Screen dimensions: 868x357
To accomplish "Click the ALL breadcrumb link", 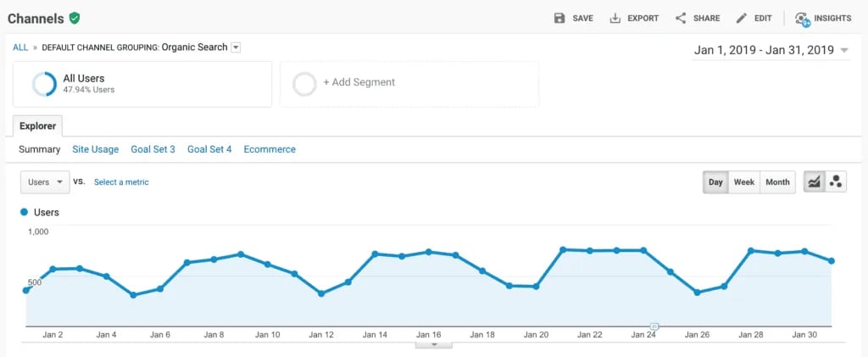I will tap(20, 47).
